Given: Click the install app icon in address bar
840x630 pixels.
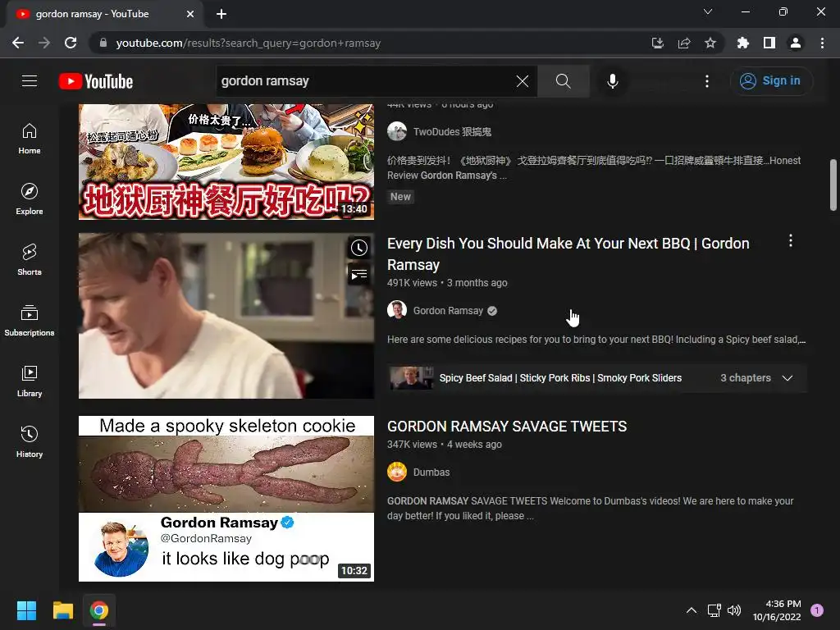Looking at the screenshot, I should [657, 43].
